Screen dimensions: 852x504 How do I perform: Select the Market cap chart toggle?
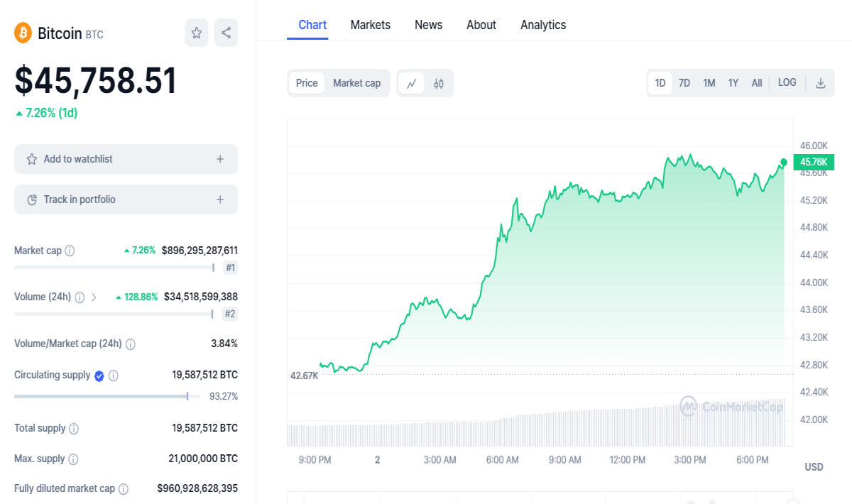click(x=357, y=83)
